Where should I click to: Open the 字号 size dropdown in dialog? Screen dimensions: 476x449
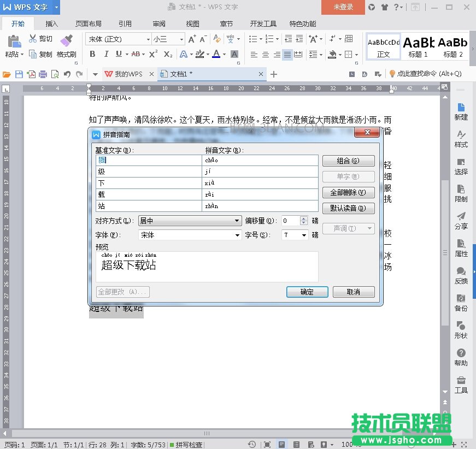pos(304,235)
